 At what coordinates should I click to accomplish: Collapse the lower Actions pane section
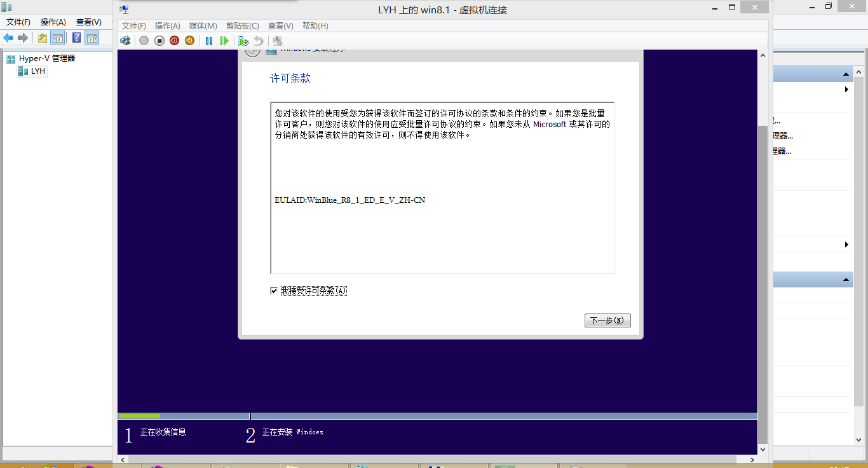[846, 280]
